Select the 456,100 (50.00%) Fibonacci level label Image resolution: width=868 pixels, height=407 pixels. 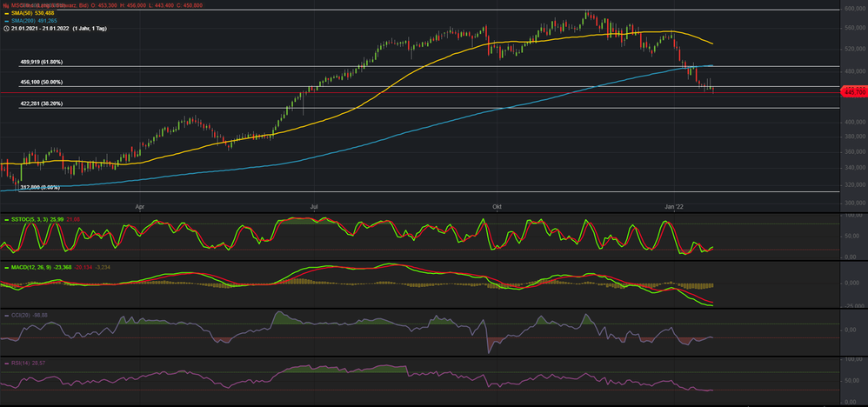tap(41, 83)
